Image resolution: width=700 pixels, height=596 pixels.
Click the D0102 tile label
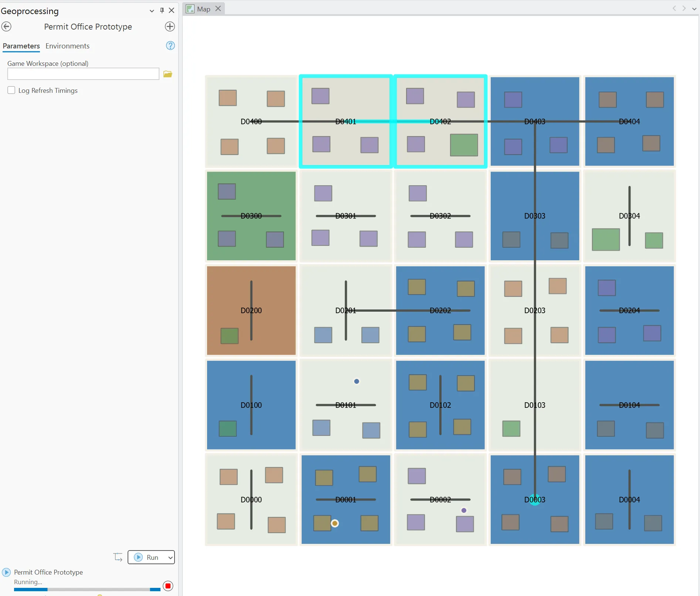pos(440,405)
